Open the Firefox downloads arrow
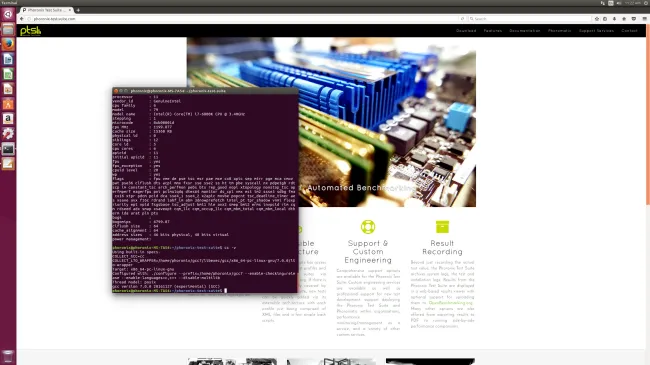Viewport: 650px width, 365px height. pos(614,19)
